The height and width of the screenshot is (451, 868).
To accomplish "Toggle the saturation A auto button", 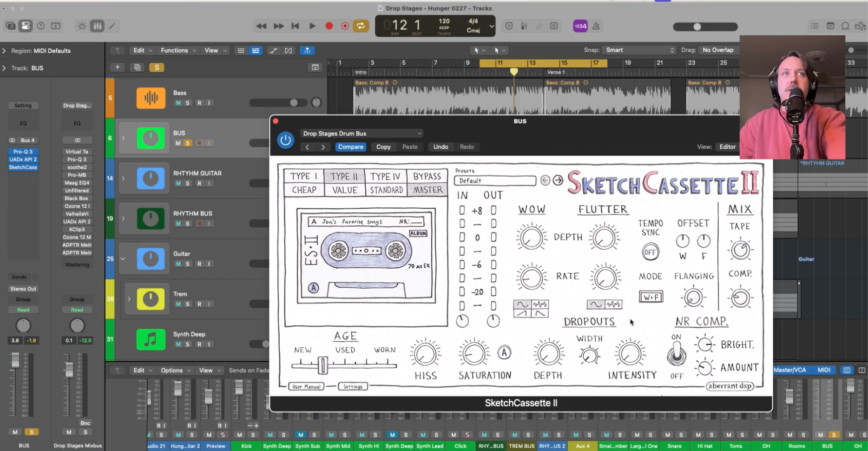I will 505,353.
